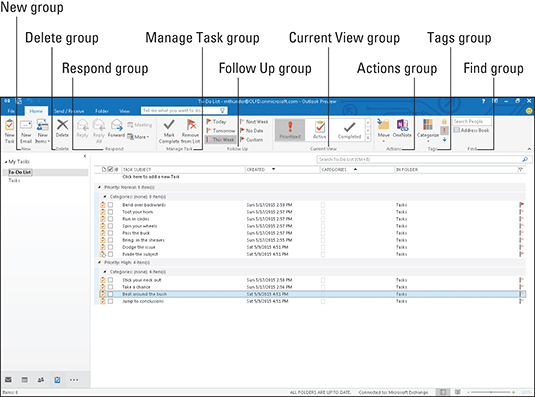This screenshot has width=535, height=397.
Task: Open Custom follow-up flag
Action: click(251, 139)
